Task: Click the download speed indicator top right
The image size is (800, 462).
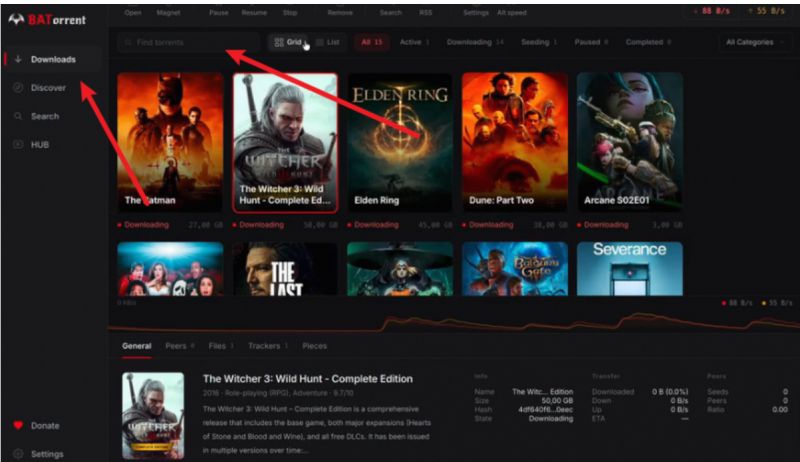Action: click(x=711, y=11)
